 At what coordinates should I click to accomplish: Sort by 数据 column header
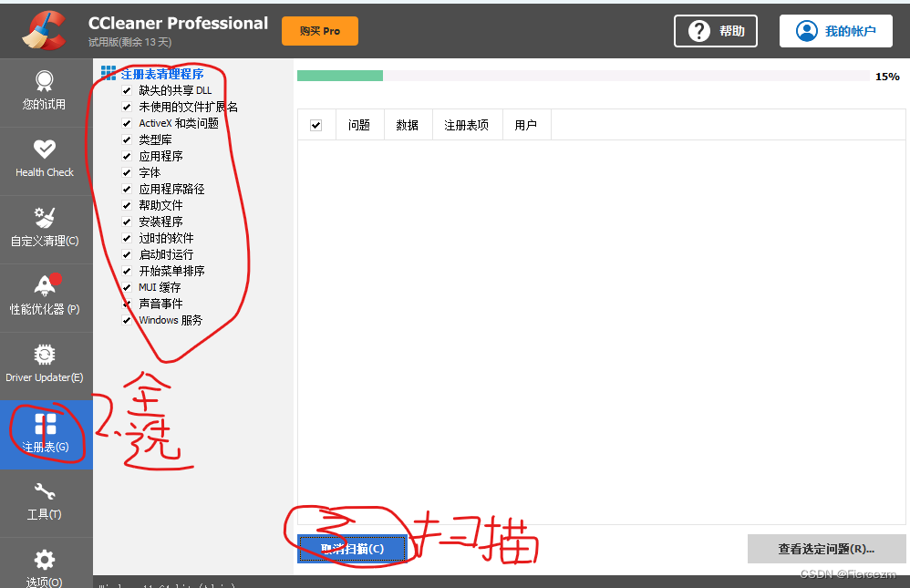(x=408, y=125)
